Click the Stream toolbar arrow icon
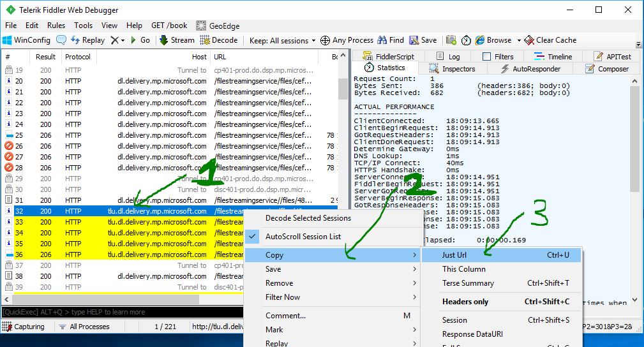644x347 pixels. [163, 40]
